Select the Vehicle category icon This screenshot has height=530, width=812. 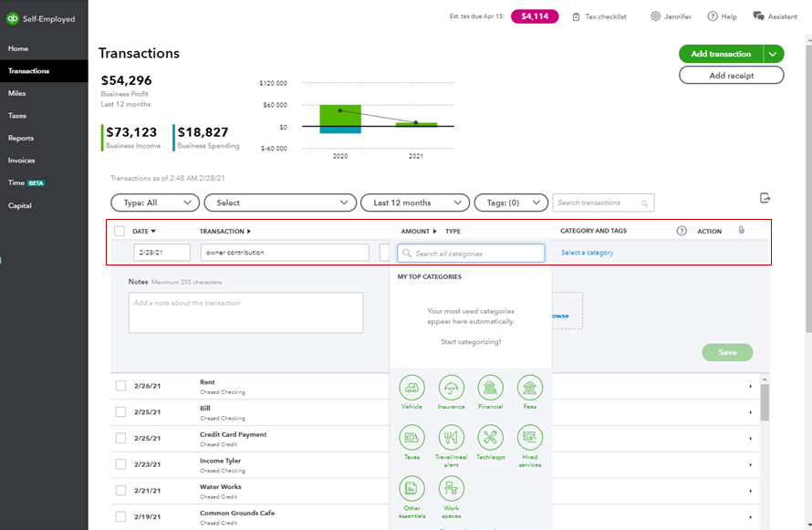tap(411, 388)
